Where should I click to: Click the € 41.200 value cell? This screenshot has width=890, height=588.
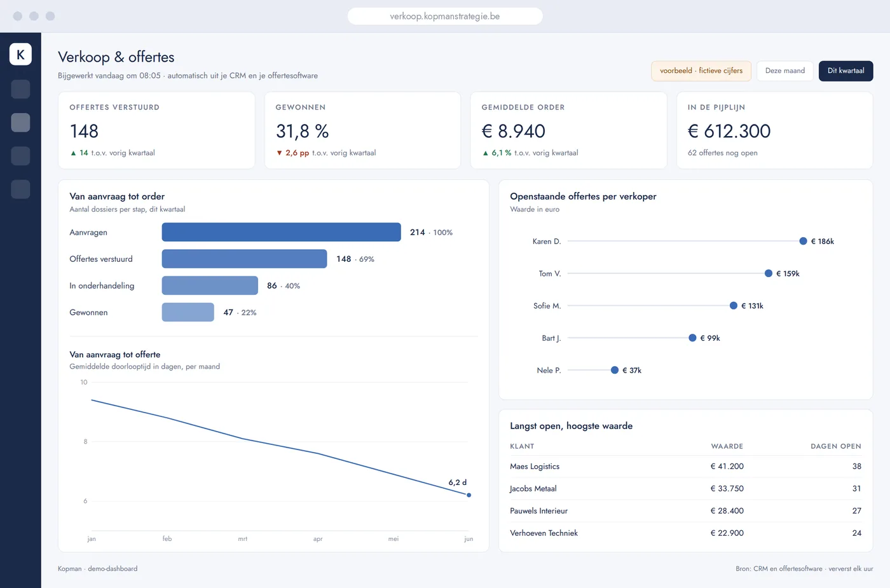727,467
